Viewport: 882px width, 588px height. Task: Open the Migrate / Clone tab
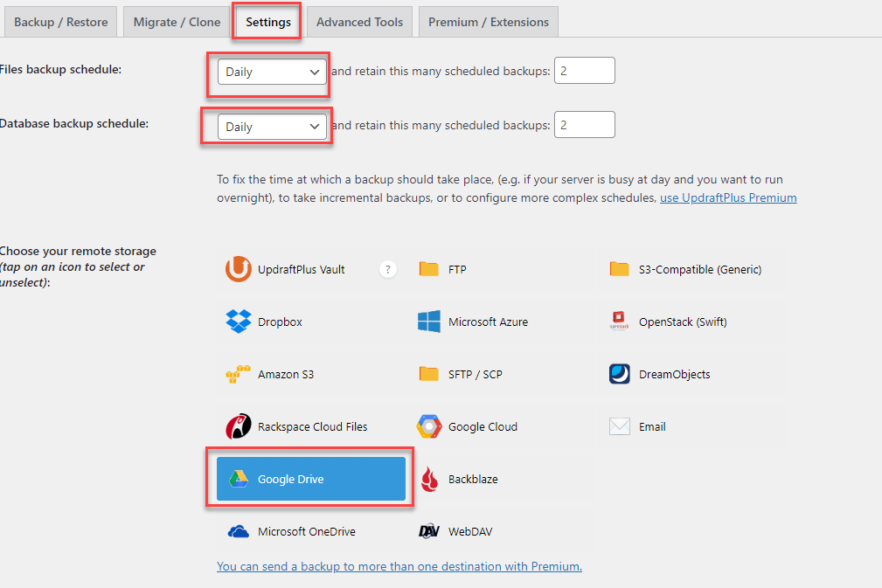pos(177,22)
